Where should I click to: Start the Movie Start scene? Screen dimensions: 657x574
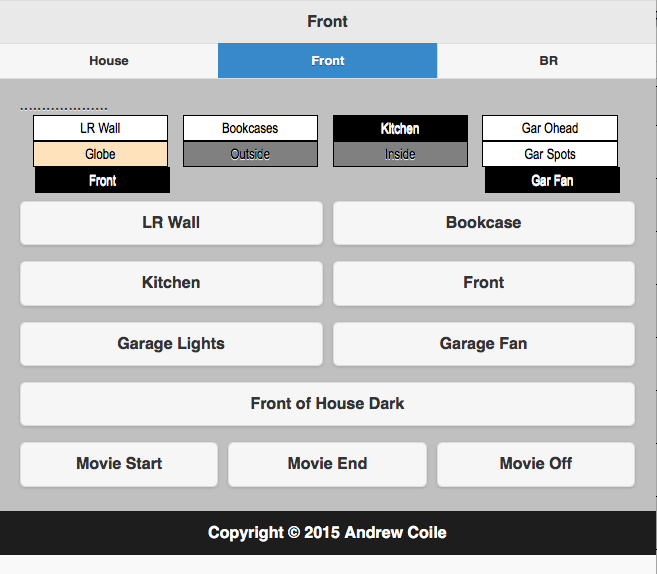[x=119, y=464]
